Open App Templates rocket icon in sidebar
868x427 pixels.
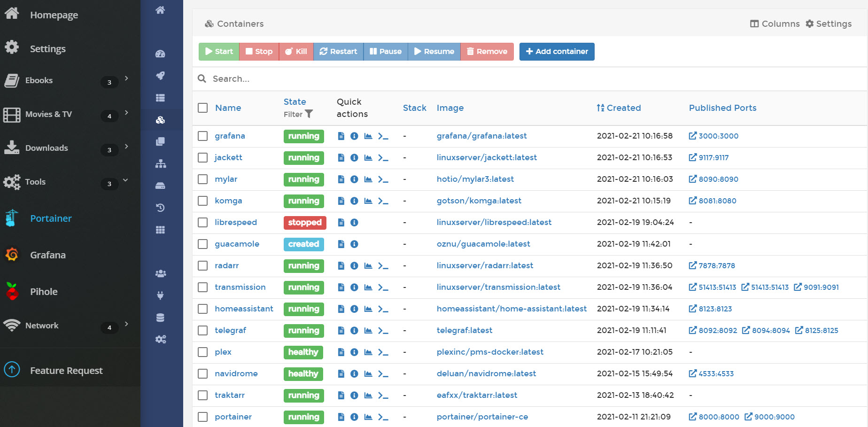[160, 76]
